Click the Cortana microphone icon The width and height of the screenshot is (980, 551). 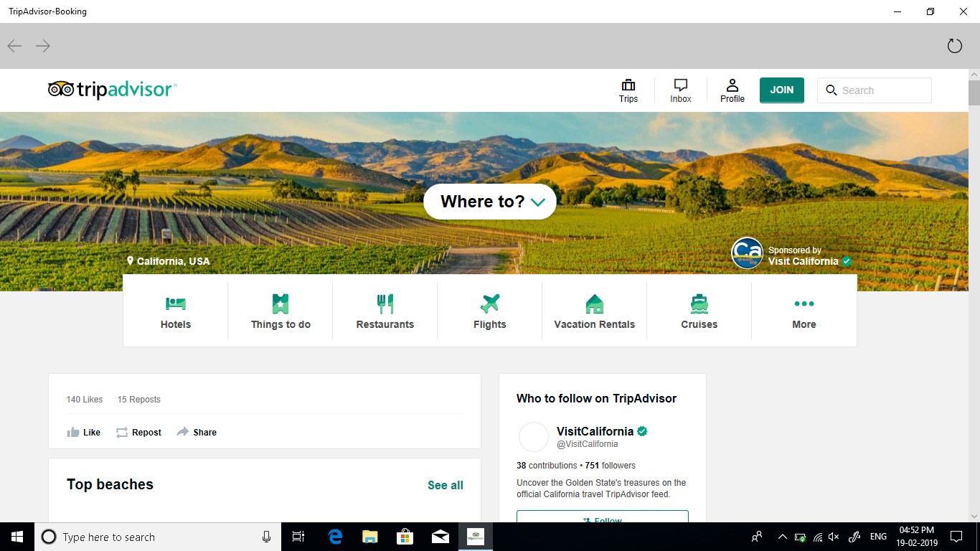point(266,537)
